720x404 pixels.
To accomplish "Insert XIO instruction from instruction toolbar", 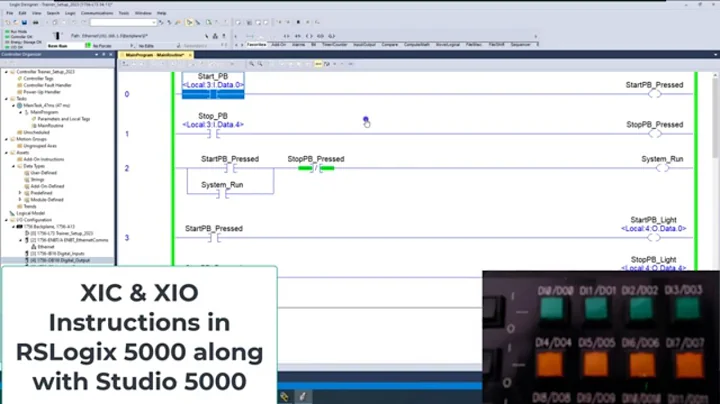I will coord(298,36).
